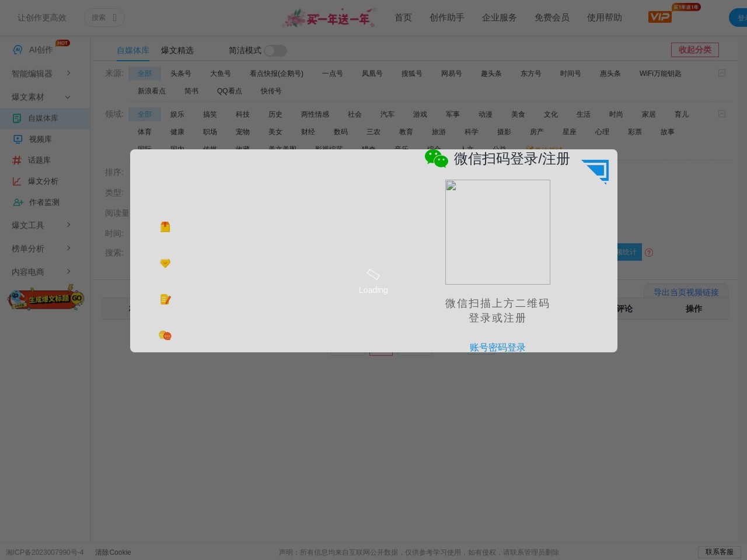Toggle the 简洁模式 simple mode switch
The width and height of the screenshot is (747, 560).
click(x=275, y=51)
